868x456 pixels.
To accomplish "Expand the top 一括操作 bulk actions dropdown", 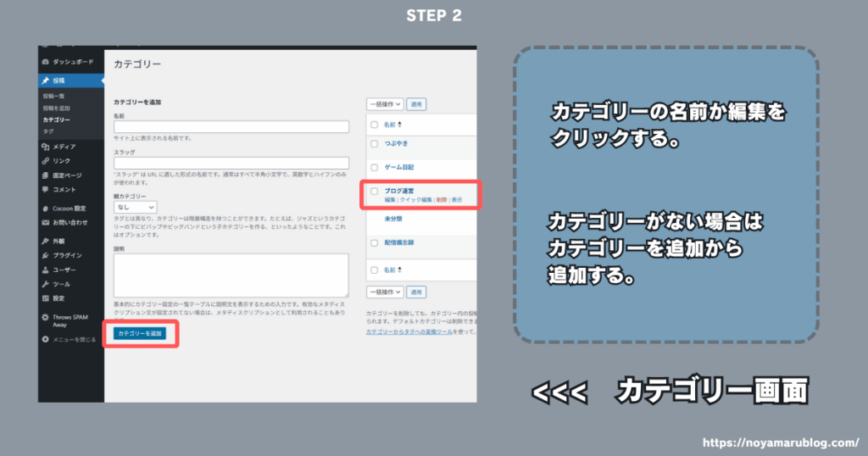I will click(385, 104).
